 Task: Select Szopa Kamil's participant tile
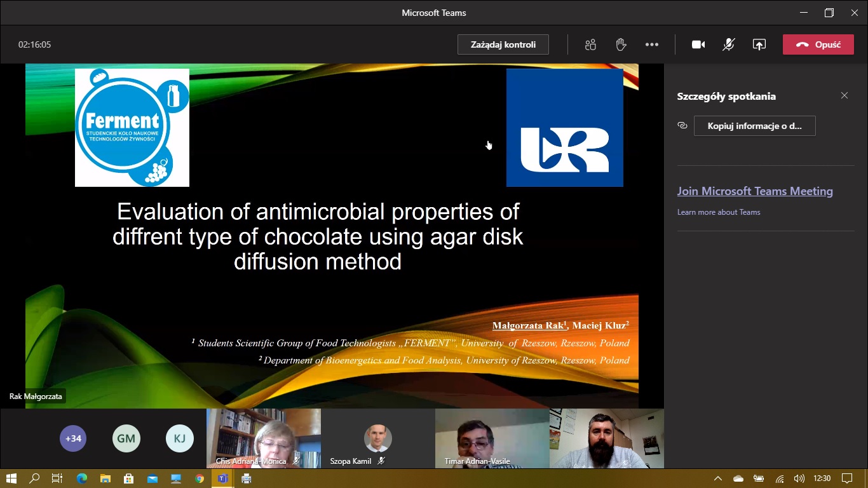point(377,438)
